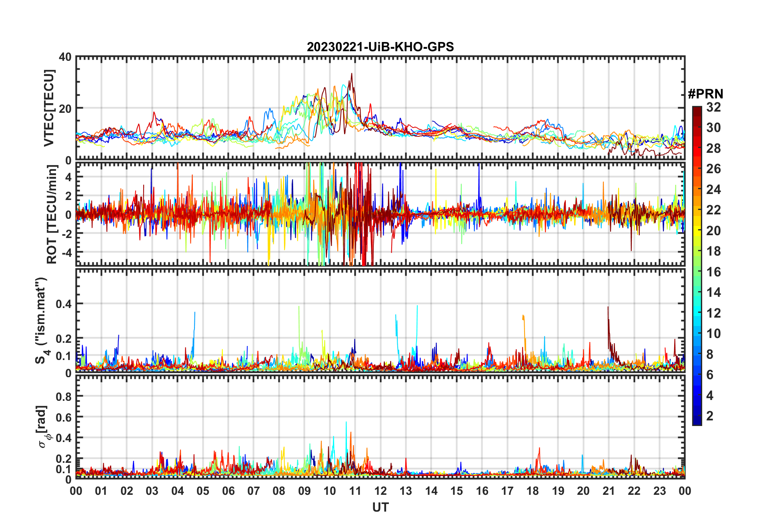This screenshot has width=761, height=532.
Task: Click x-axis hour label 09
Action: (x=304, y=491)
